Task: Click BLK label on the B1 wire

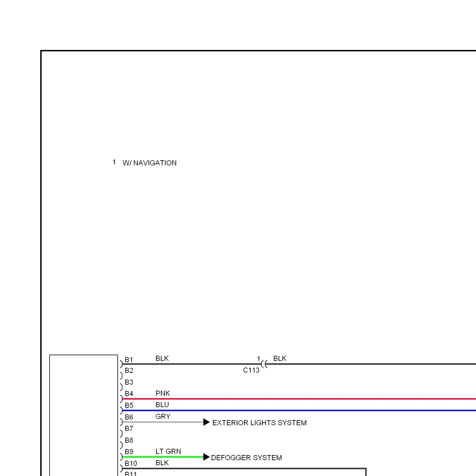Action: (162, 358)
